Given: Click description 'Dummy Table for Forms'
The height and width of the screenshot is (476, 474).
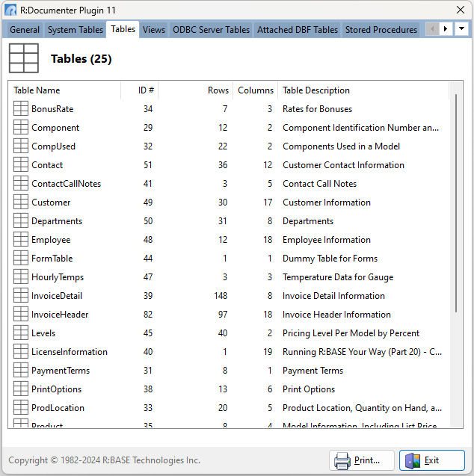Looking at the screenshot, I should (330, 259).
